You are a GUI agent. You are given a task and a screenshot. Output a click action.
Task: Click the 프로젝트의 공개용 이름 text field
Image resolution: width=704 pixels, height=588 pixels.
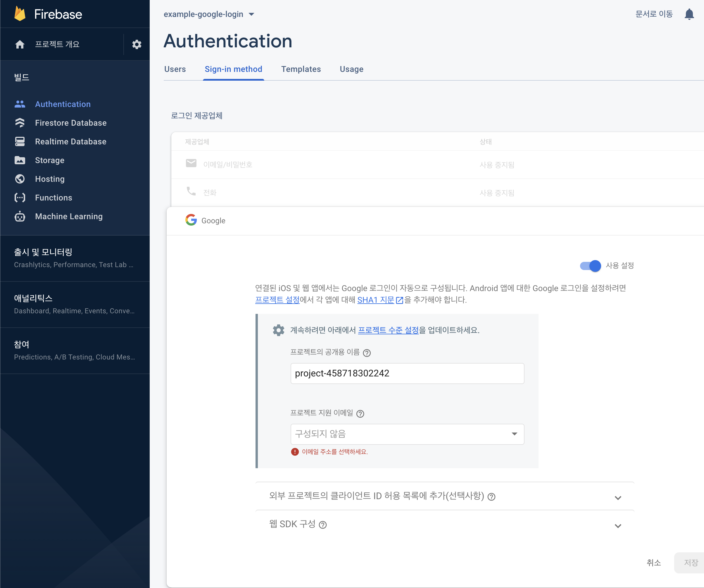(x=407, y=373)
